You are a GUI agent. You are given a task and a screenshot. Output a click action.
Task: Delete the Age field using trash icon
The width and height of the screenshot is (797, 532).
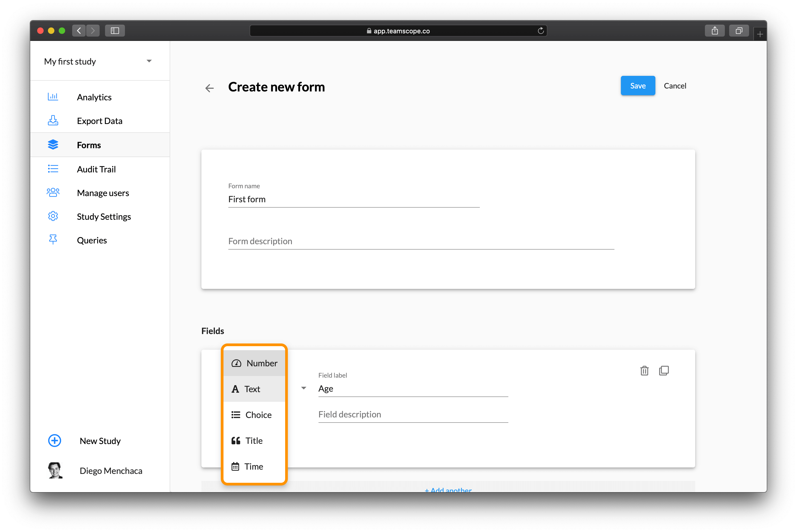pos(644,371)
